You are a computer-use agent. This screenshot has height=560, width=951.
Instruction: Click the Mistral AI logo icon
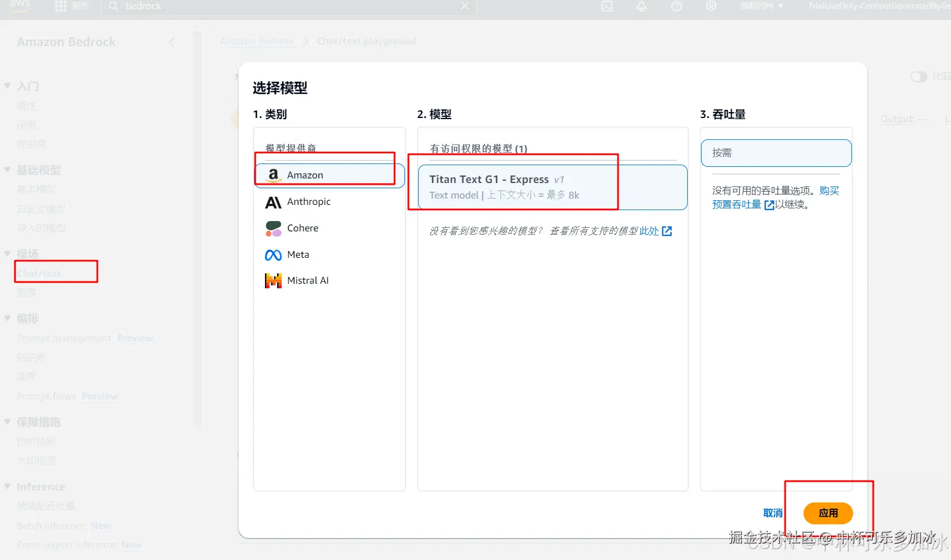[273, 281]
